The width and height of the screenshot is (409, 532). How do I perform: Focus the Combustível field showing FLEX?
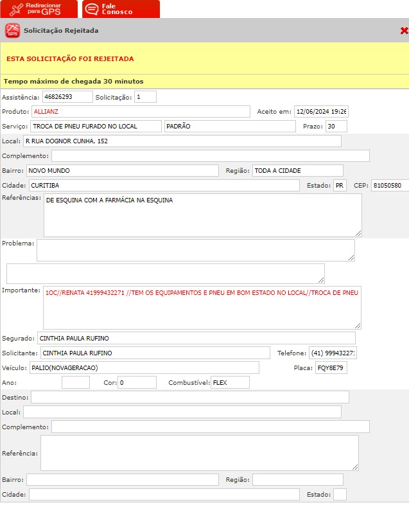click(231, 382)
